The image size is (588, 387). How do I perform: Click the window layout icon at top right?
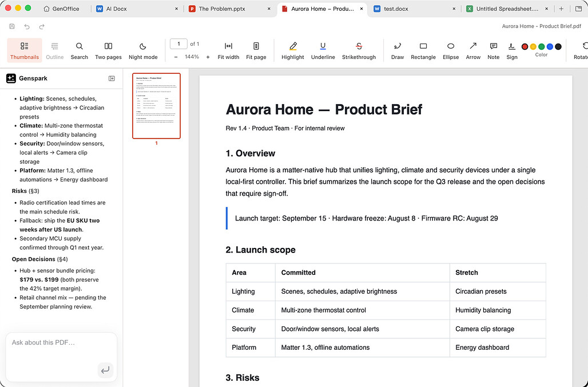point(579,9)
